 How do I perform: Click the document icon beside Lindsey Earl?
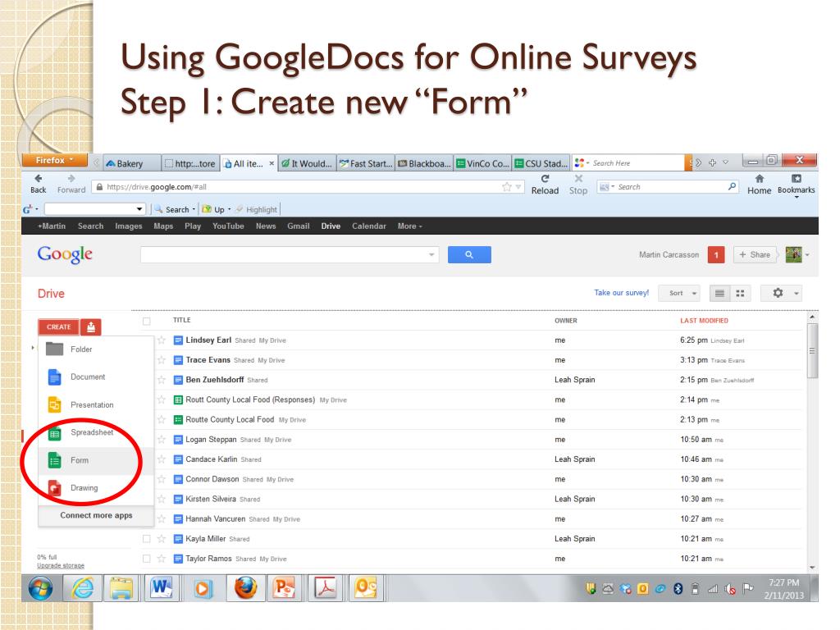[178, 340]
